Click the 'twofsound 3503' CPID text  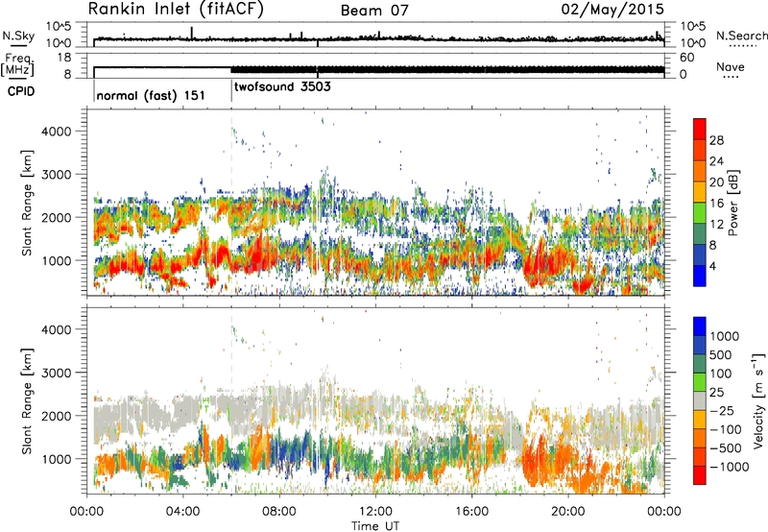(x=282, y=86)
